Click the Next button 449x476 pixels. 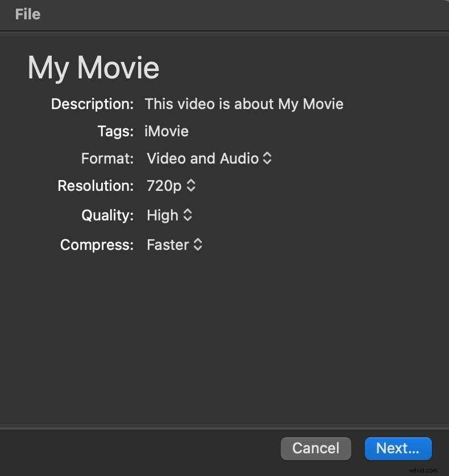tap(398, 448)
